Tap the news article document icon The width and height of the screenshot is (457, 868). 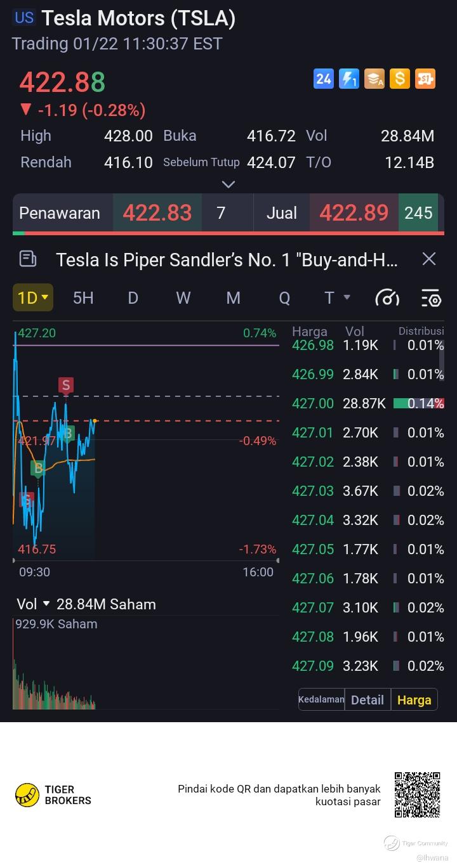point(28,259)
